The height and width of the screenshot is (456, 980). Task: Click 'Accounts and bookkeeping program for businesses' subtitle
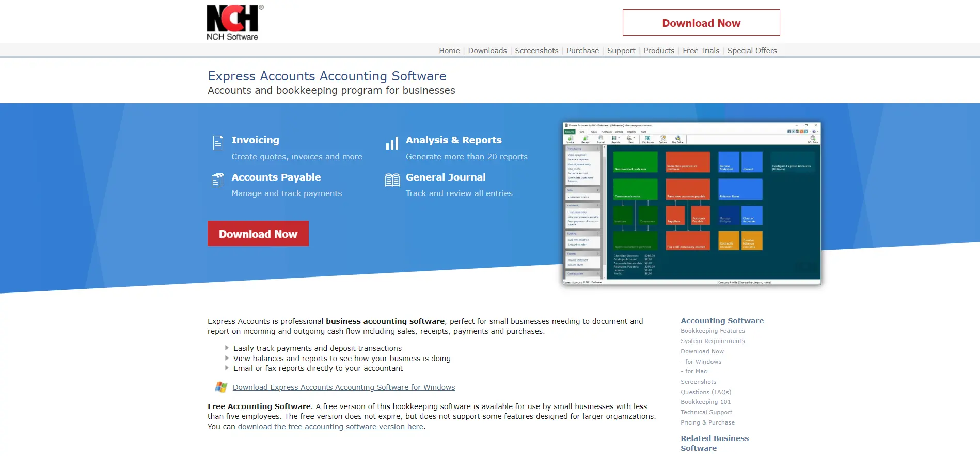click(331, 90)
